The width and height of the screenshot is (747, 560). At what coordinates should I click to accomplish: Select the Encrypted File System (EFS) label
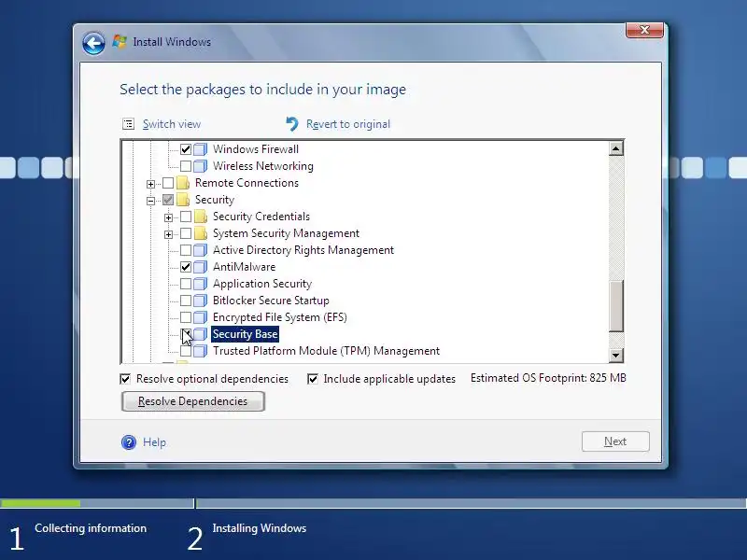coord(279,317)
